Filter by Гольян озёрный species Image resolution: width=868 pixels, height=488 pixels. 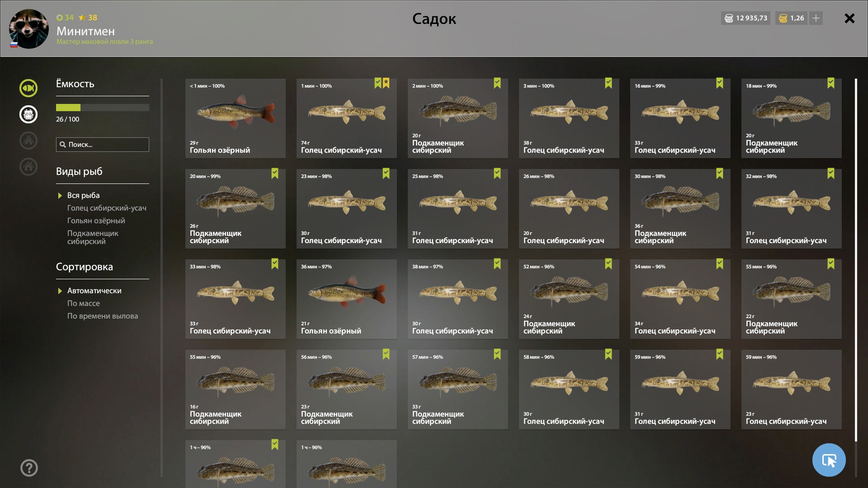coord(96,221)
